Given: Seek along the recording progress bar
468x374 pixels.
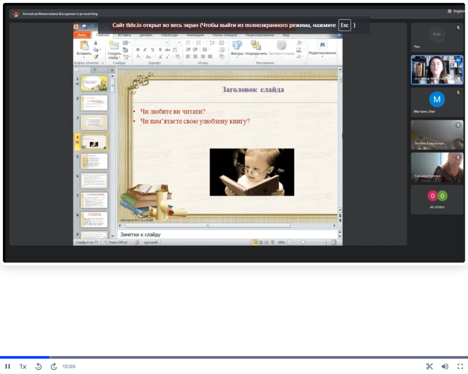Looking at the screenshot, I should (234, 357).
